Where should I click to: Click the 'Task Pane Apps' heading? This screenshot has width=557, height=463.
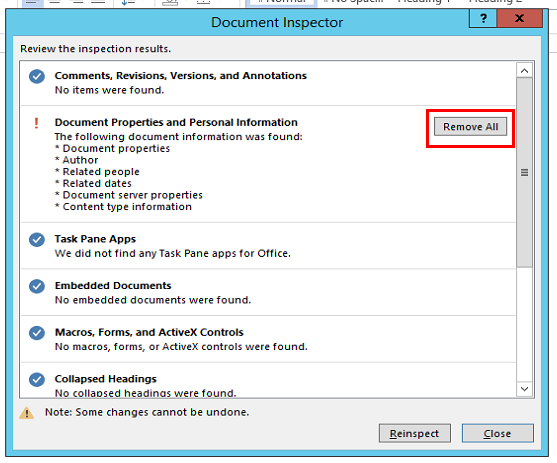click(95, 239)
